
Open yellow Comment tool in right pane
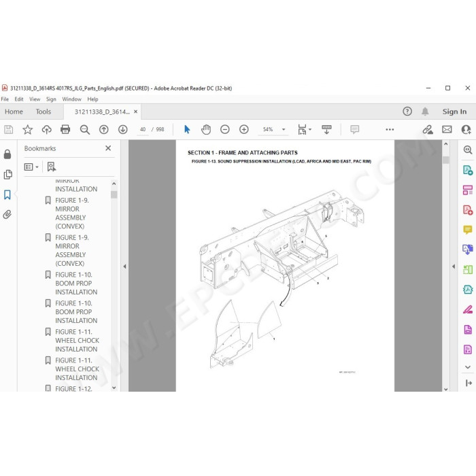click(468, 230)
